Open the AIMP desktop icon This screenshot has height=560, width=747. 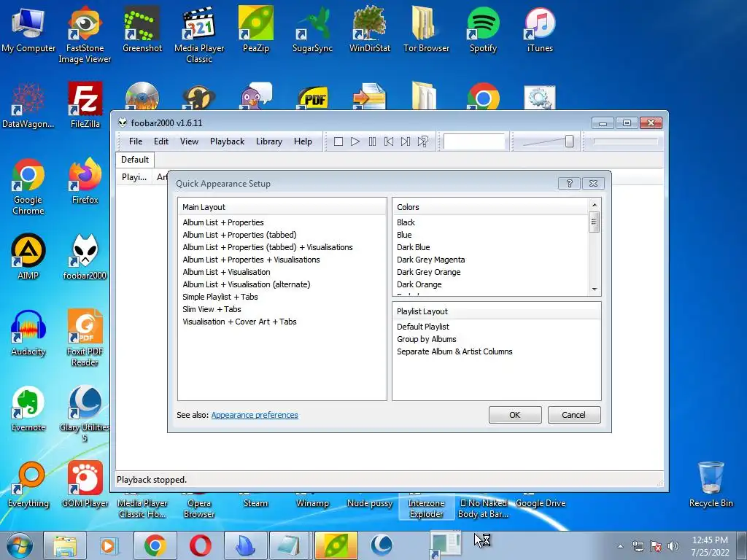tap(28, 257)
